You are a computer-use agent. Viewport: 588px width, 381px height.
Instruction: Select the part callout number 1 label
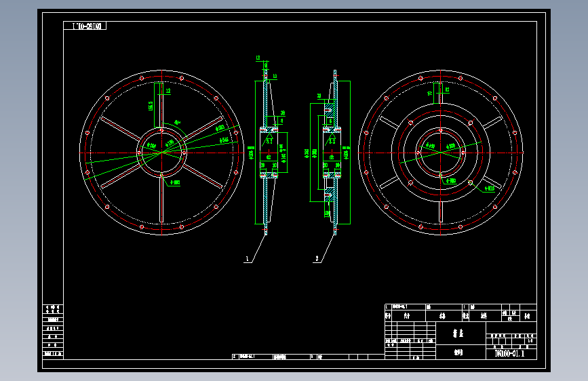(247, 259)
